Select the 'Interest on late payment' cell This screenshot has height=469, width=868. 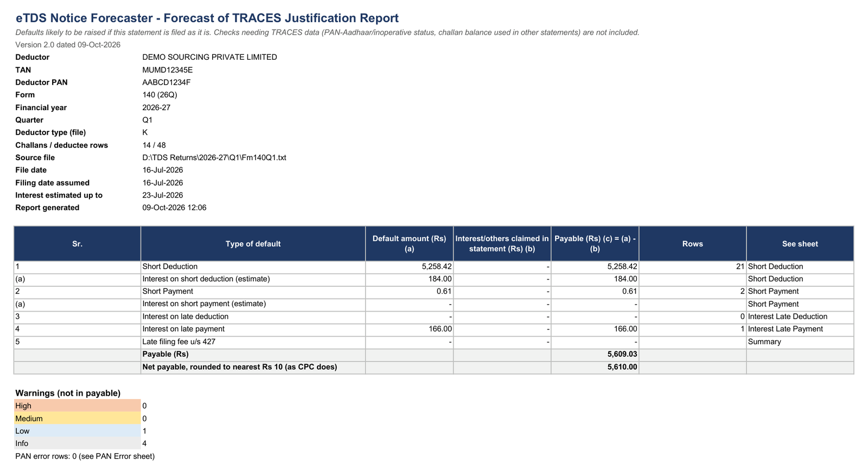point(253,329)
